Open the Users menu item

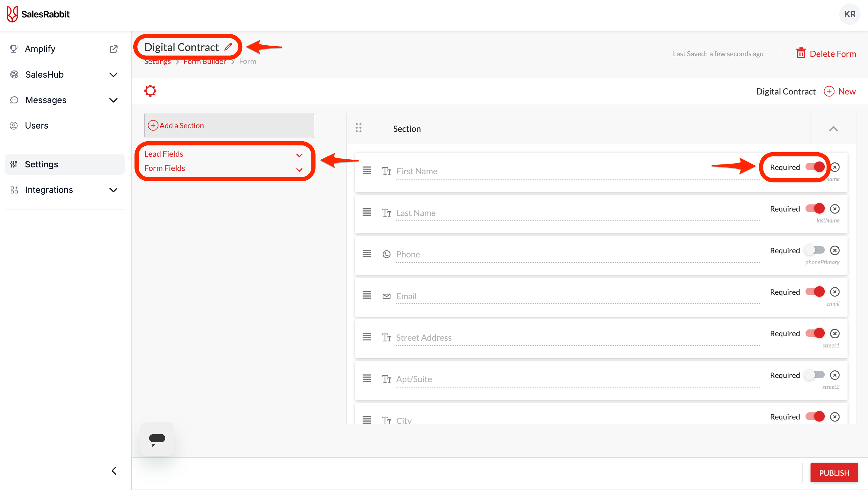[36, 125]
